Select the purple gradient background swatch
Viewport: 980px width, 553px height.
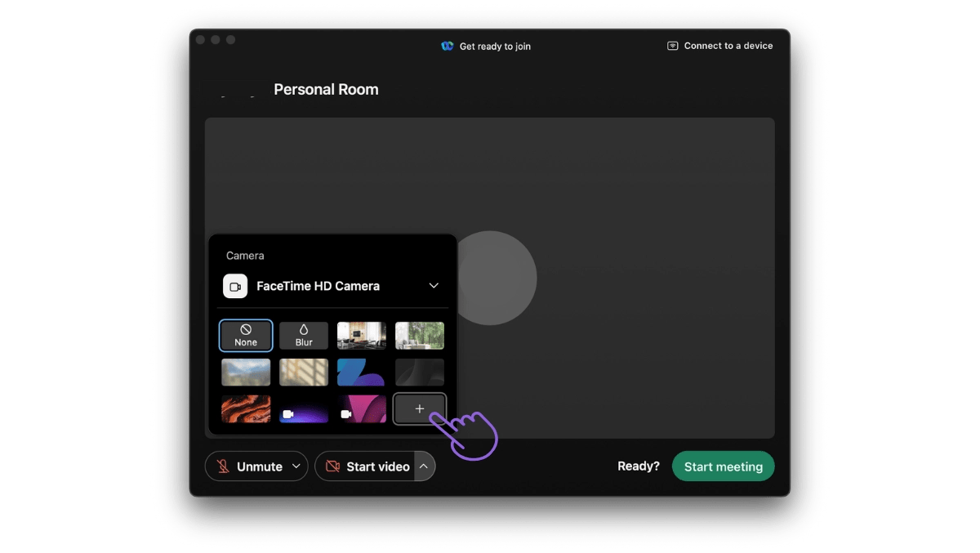tap(304, 409)
